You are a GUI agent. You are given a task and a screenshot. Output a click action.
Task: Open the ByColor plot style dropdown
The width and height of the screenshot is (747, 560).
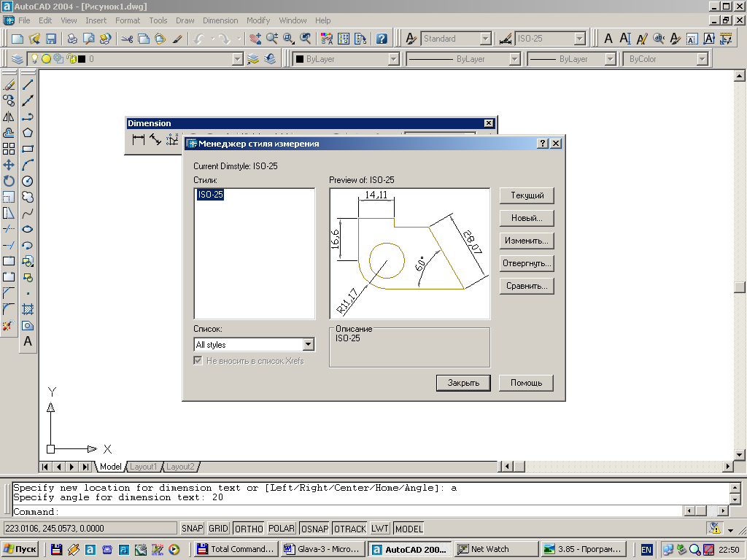pyautogui.click(x=702, y=59)
